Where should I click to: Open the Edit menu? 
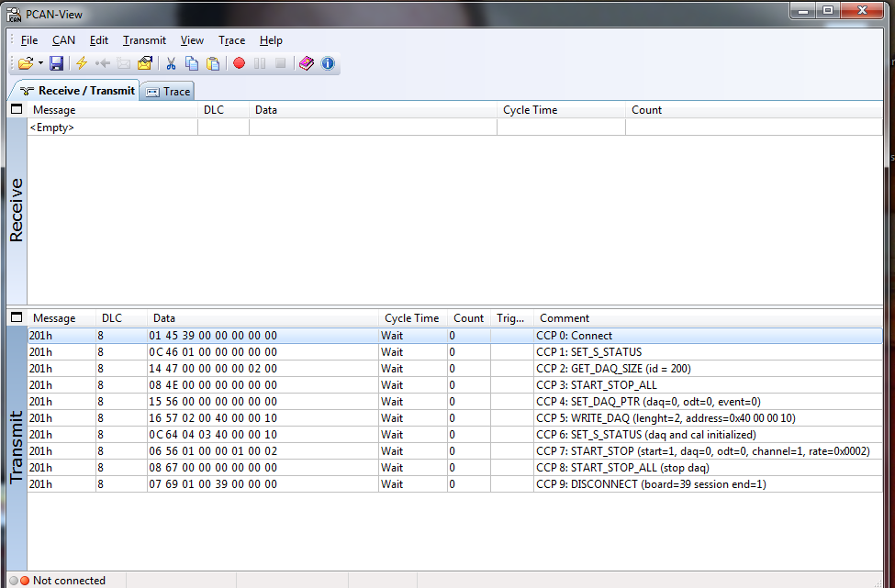(x=99, y=40)
